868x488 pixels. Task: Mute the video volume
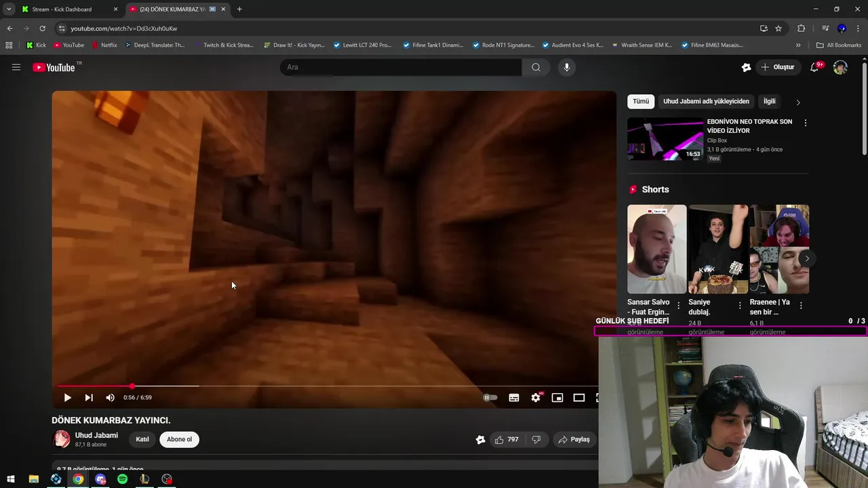tap(110, 398)
